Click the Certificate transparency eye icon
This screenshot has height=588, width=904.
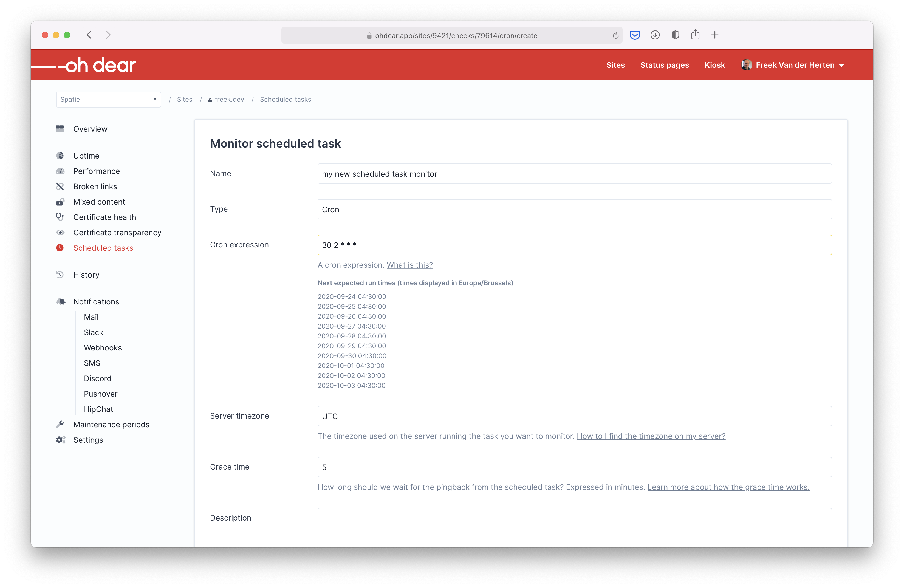[x=60, y=233]
